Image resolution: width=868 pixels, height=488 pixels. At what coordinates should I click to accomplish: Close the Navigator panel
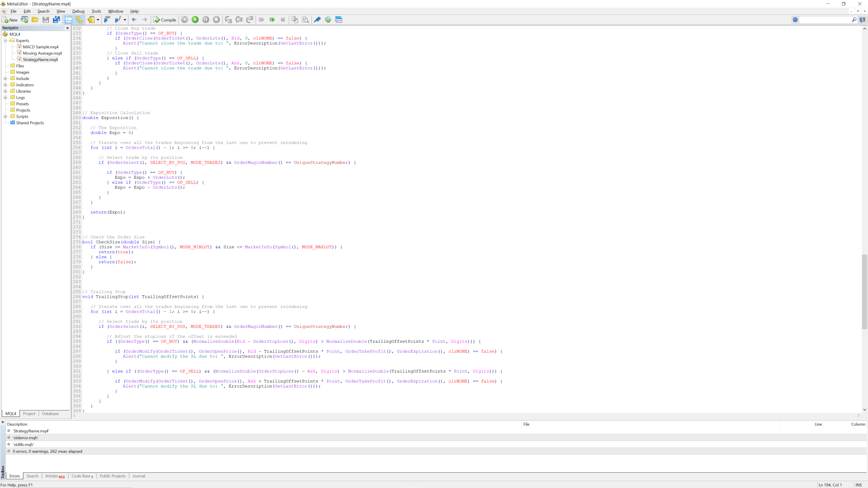[67, 28]
